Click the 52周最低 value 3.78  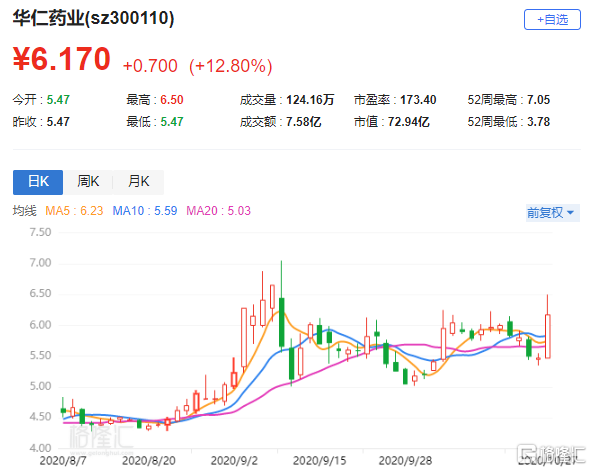[538, 122]
